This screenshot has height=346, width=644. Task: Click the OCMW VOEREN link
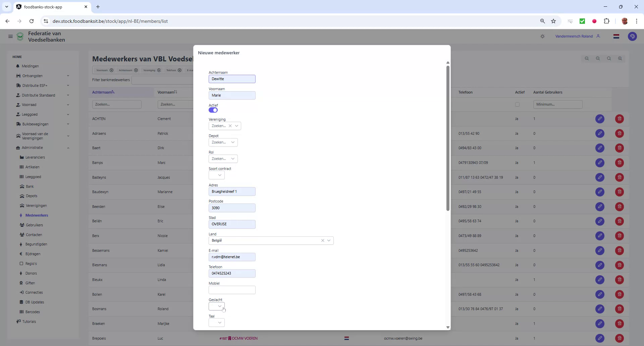245,338
